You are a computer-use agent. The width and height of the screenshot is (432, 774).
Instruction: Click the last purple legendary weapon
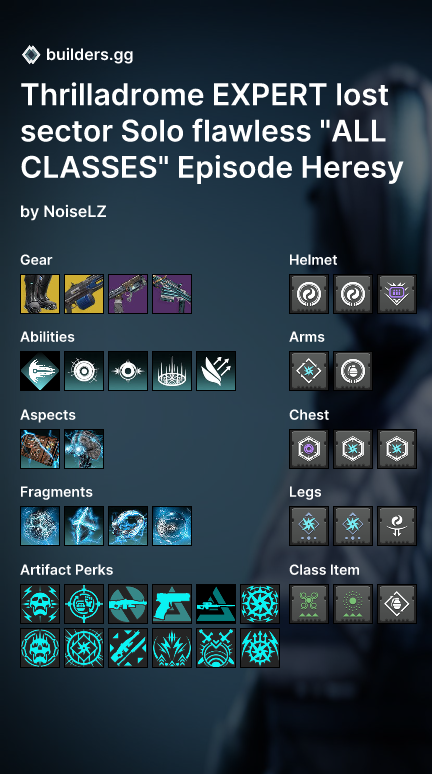172,294
